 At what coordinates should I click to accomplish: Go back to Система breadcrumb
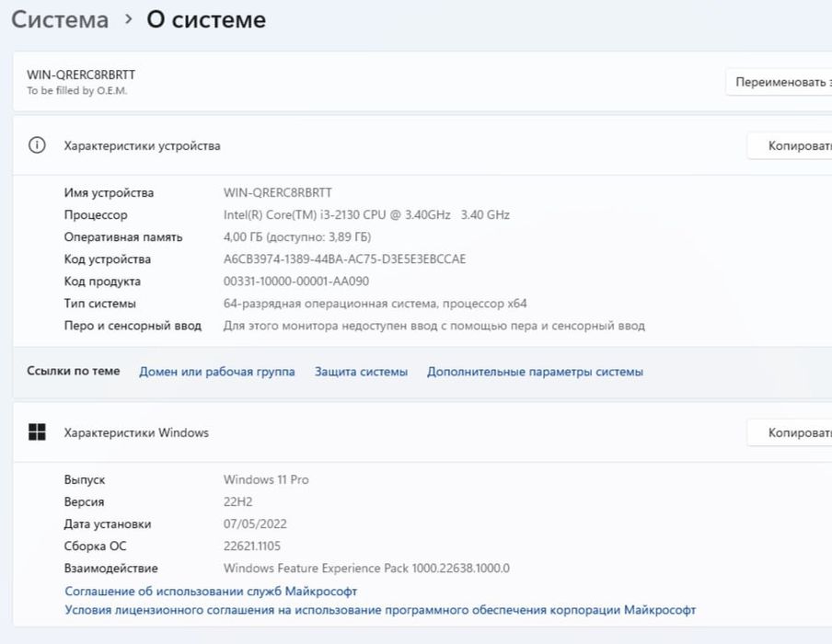(60, 19)
